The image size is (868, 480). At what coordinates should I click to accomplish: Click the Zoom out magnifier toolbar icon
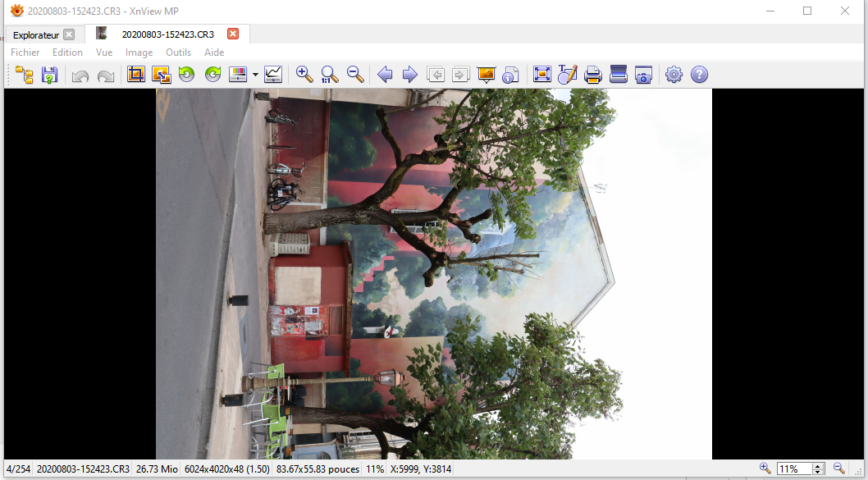click(355, 74)
